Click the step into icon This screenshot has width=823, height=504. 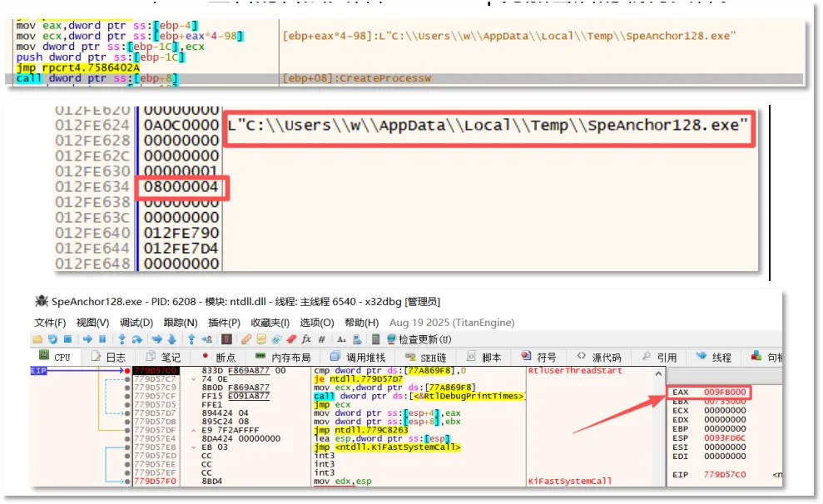pyautogui.click(x=121, y=339)
